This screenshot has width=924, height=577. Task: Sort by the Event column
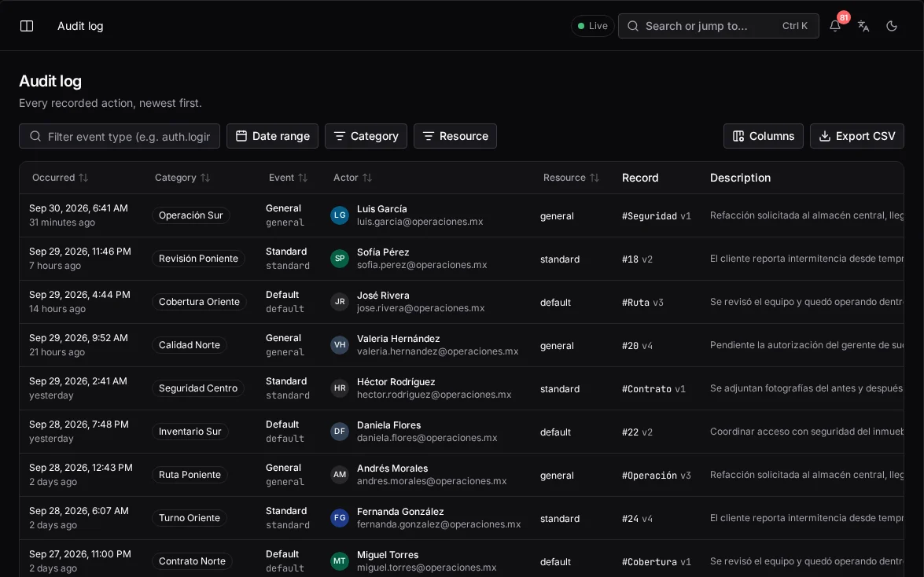coord(288,178)
